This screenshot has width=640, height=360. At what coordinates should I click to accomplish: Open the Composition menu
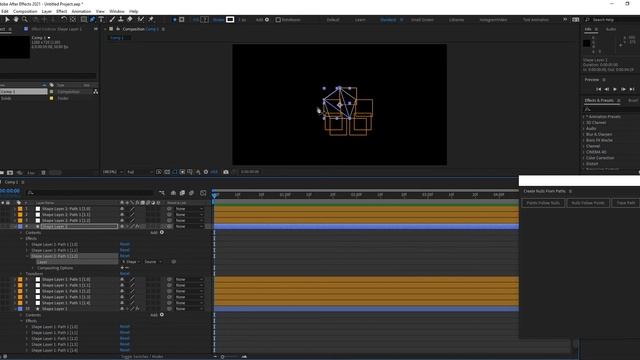pyautogui.click(x=25, y=11)
